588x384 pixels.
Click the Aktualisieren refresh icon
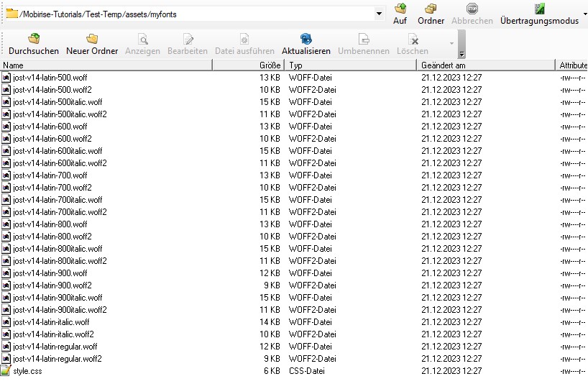tap(306, 40)
